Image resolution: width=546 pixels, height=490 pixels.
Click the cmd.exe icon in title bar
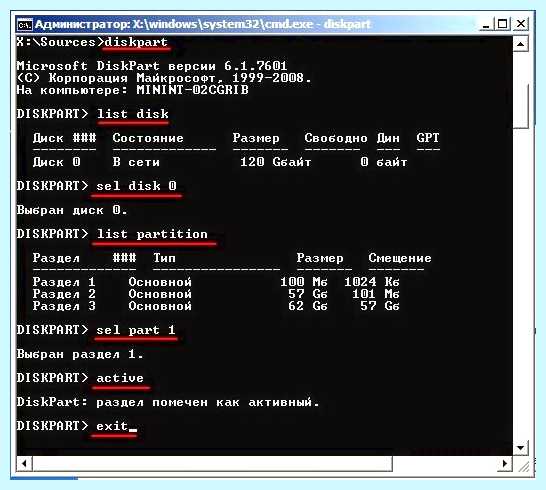tap(24, 25)
